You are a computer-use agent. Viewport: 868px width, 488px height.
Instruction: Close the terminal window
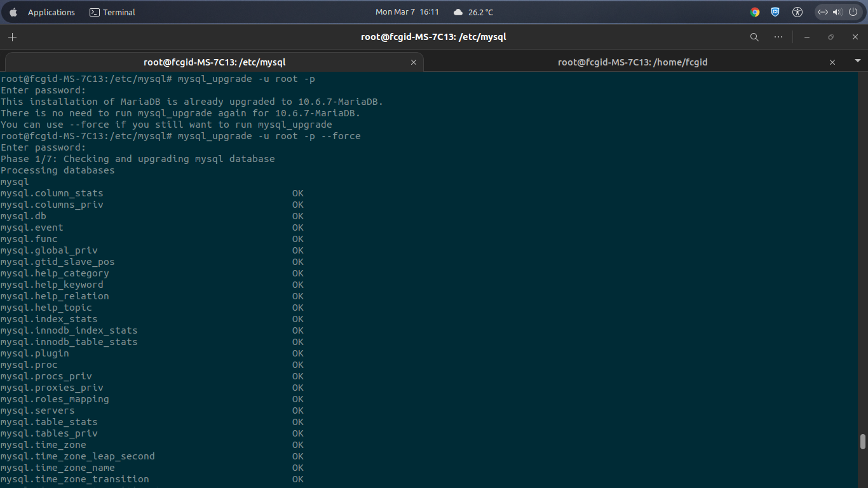(x=855, y=37)
